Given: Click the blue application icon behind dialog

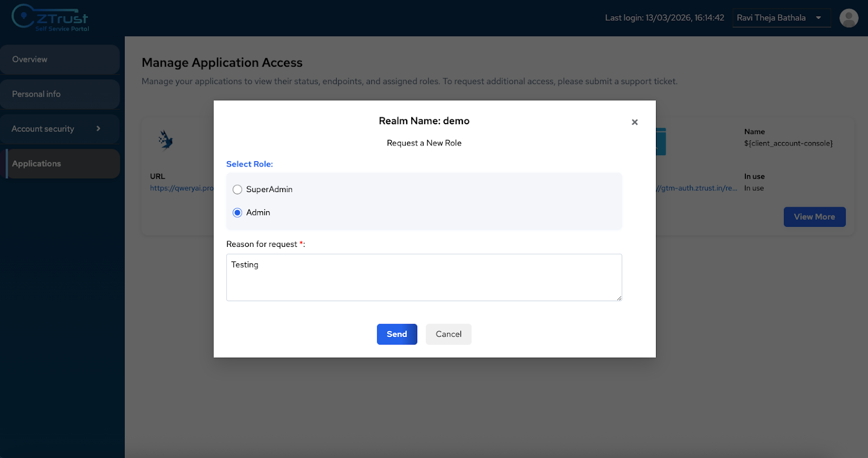Looking at the screenshot, I should point(660,142).
